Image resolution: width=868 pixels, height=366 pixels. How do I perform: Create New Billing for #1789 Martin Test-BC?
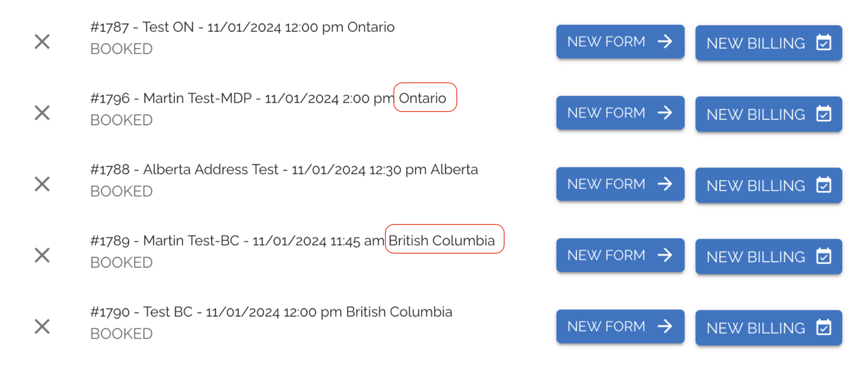click(x=768, y=257)
